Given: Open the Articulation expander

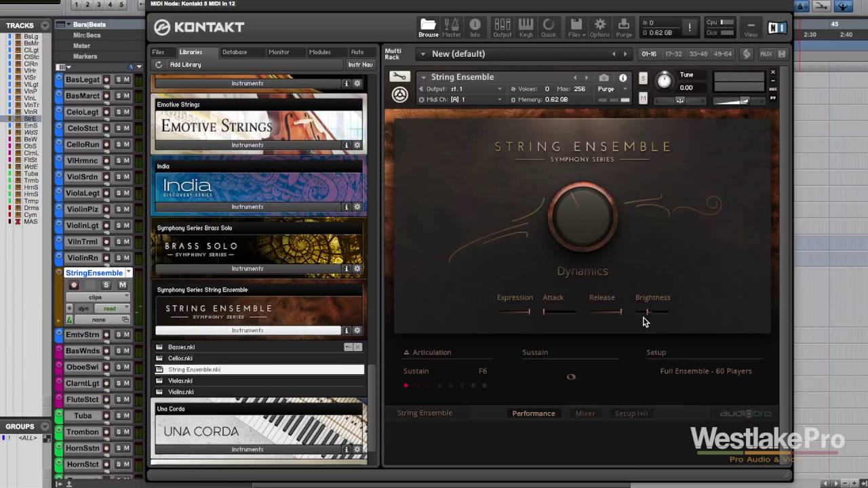Looking at the screenshot, I should coord(406,352).
